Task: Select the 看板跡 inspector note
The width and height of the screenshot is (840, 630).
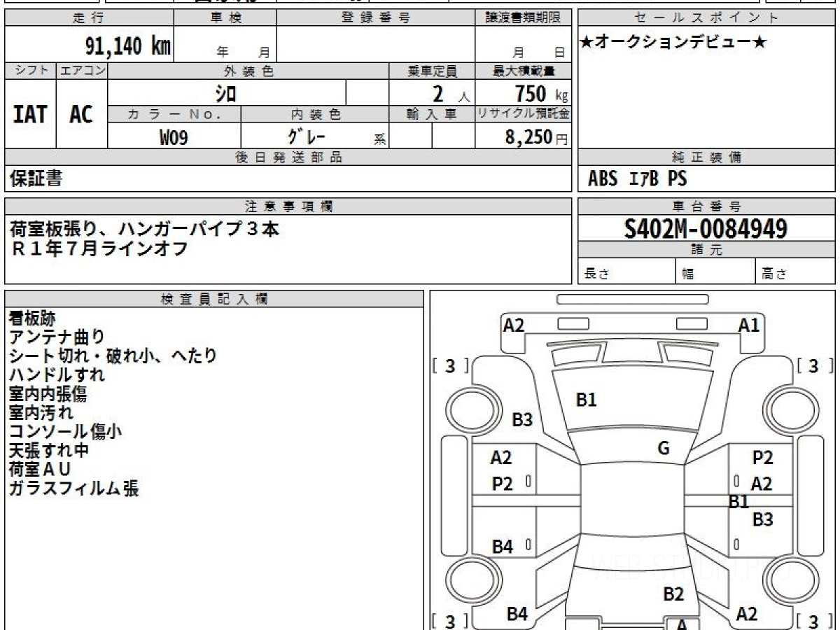Action: (32, 318)
